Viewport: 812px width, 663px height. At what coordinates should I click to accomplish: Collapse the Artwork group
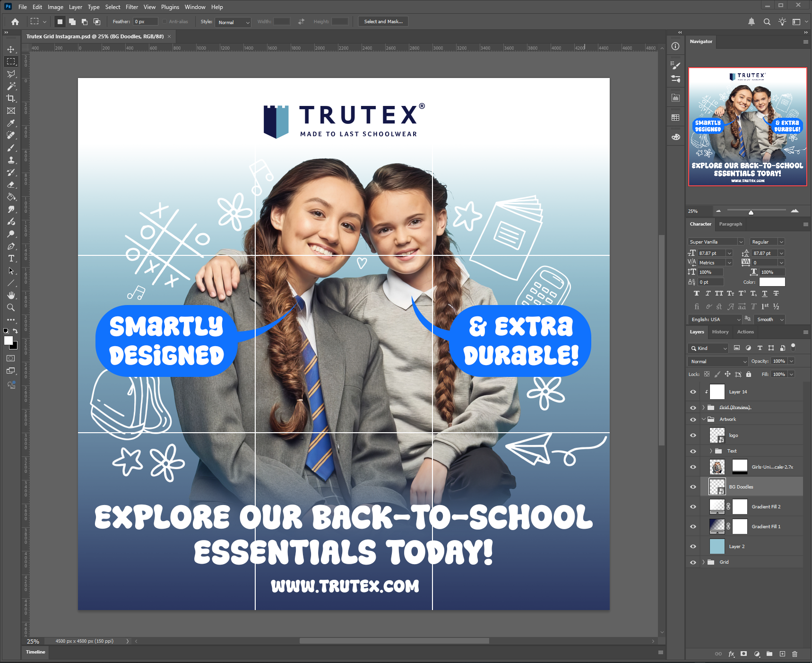click(703, 419)
